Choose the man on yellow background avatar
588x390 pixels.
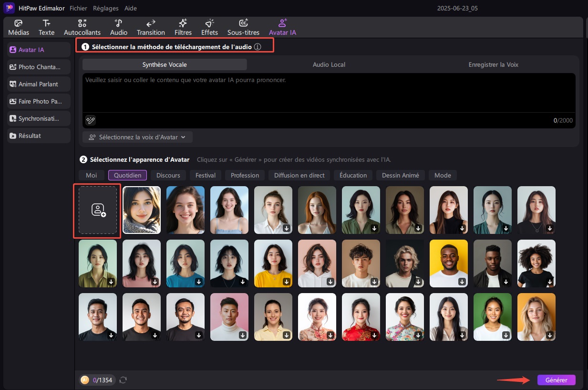coord(449,264)
